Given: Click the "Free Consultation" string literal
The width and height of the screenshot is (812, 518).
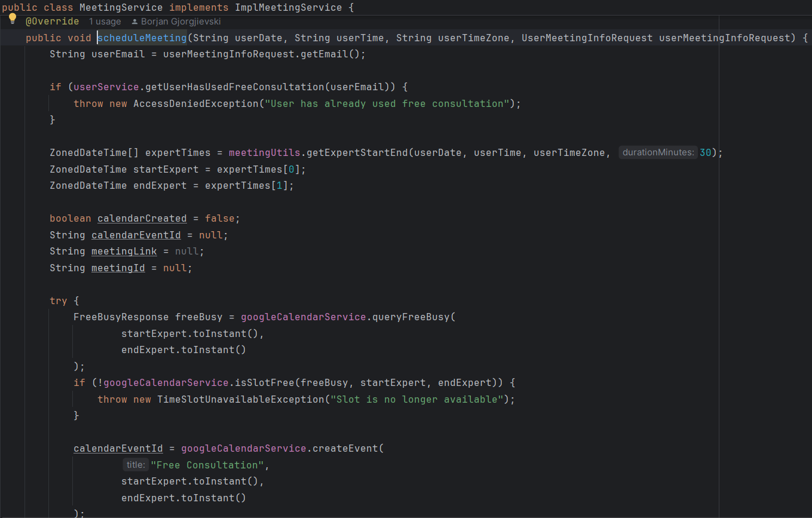Looking at the screenshot, I should (x=207, y=465).
